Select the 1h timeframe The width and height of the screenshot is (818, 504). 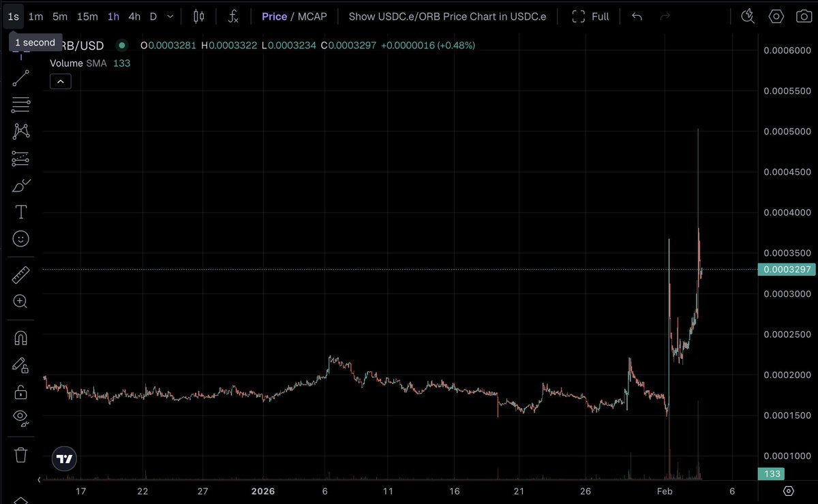[113, 16]
